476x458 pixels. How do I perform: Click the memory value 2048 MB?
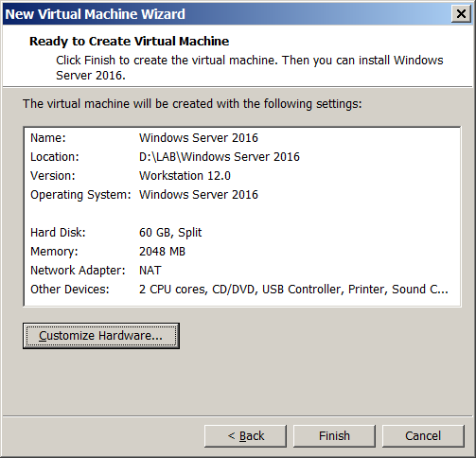162,252
